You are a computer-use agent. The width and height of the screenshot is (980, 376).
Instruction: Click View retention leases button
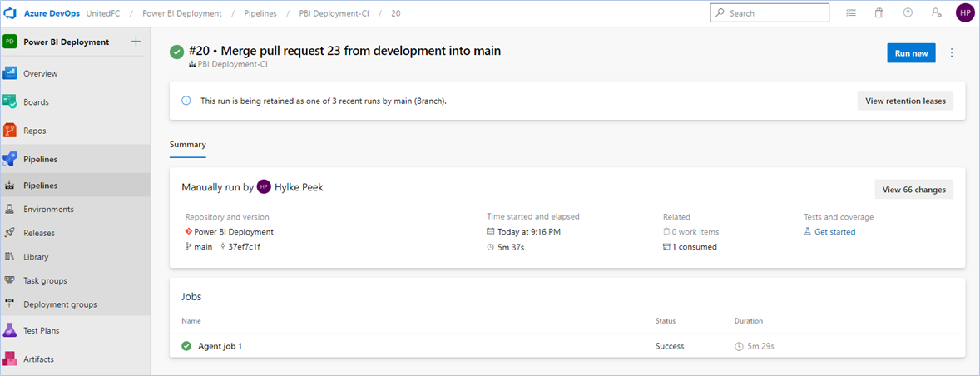[x=905, y=101]
